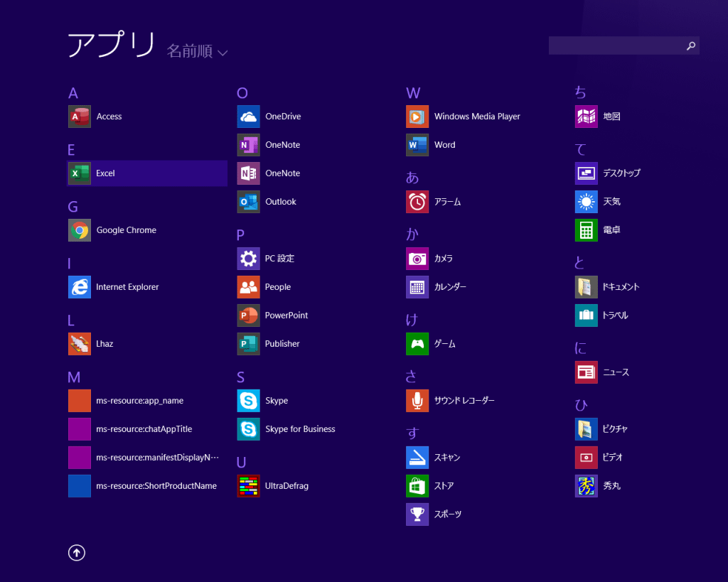Viewport: 728px width, 582px height.
Task: Click the letter O group header
Action: point(242,93)
